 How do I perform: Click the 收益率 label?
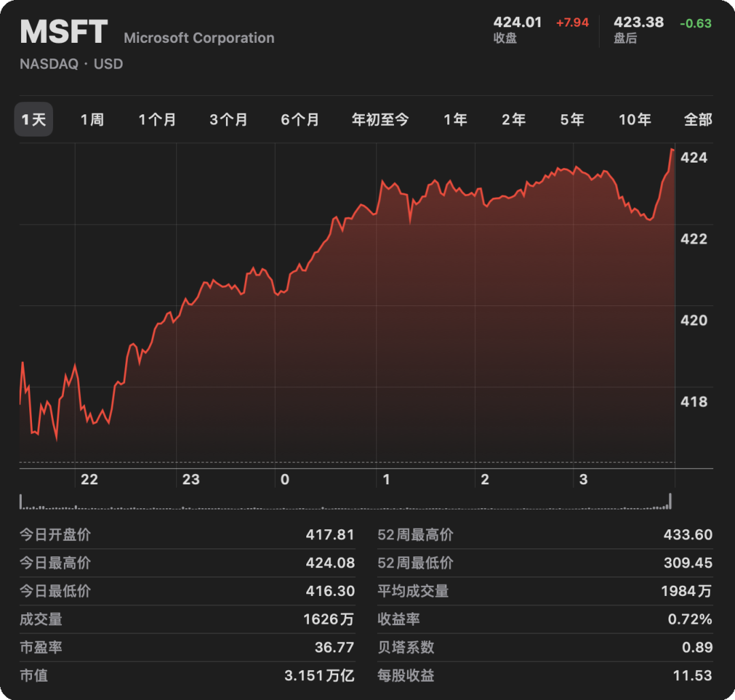point(398,619)
